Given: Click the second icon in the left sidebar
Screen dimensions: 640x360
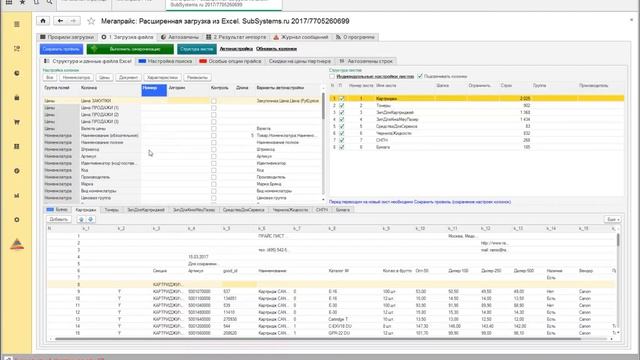Looking at the screenshot, I should (x=17, y=49).
